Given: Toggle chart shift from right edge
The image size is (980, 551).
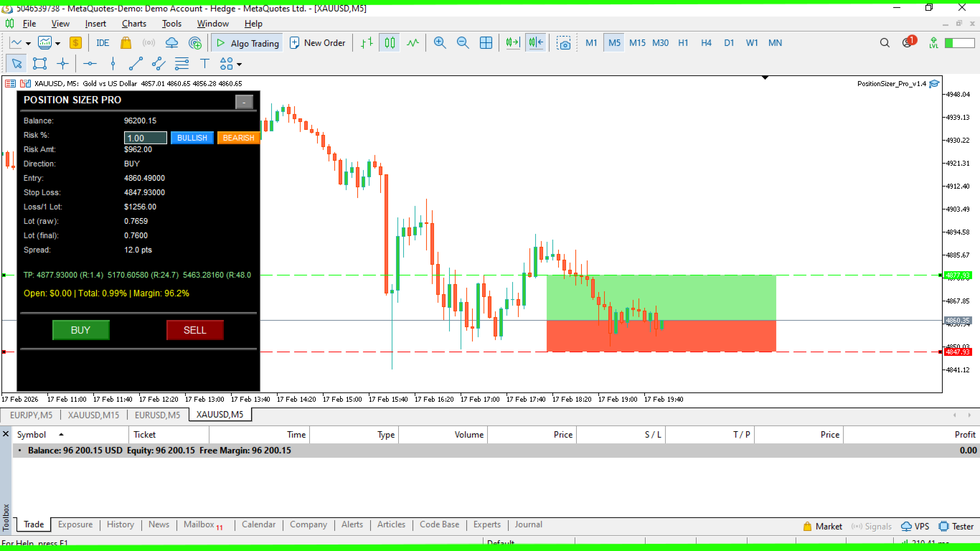Looking at the screenshot, I should click(x=536, y=43).
